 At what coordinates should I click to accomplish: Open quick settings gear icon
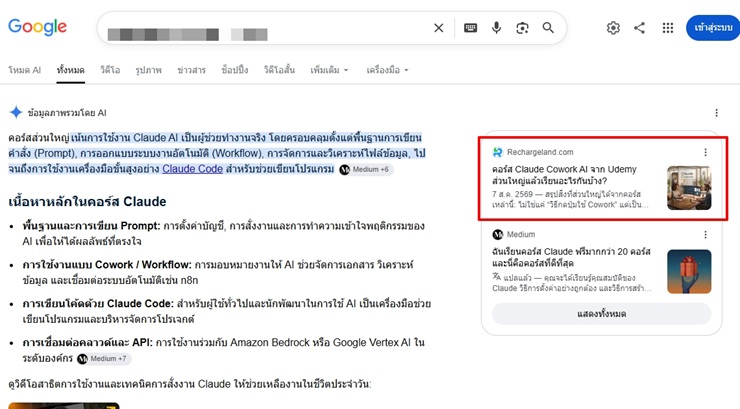pyautogui.click(x=613, y=28)
